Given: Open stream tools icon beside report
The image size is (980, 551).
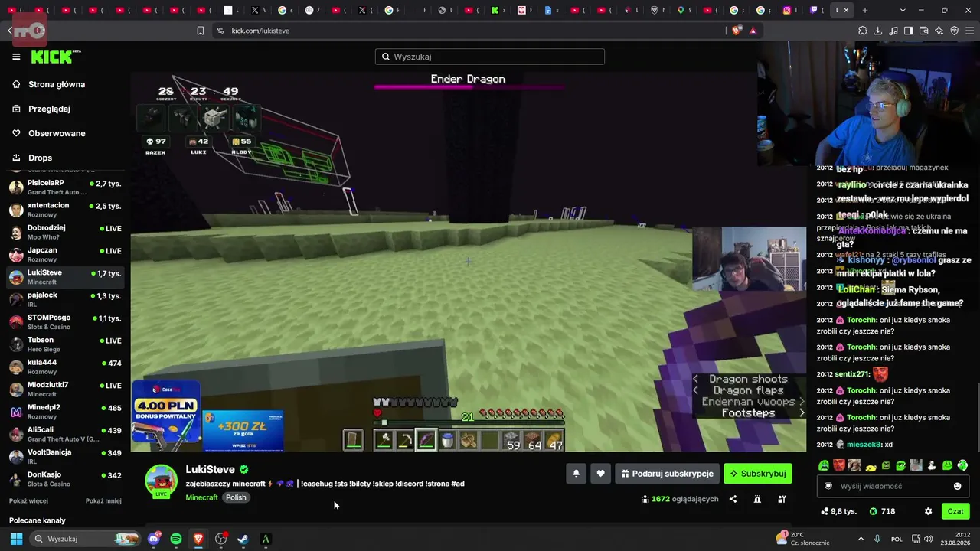Looking at the screenshot, I should (782, 499).
